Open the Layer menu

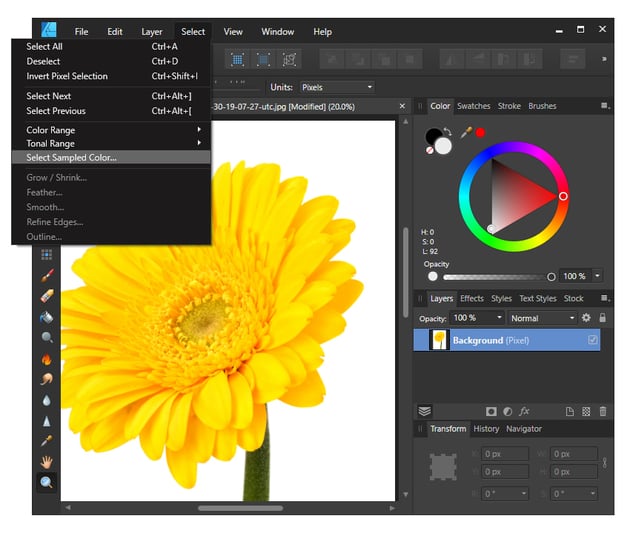[151, 31]
